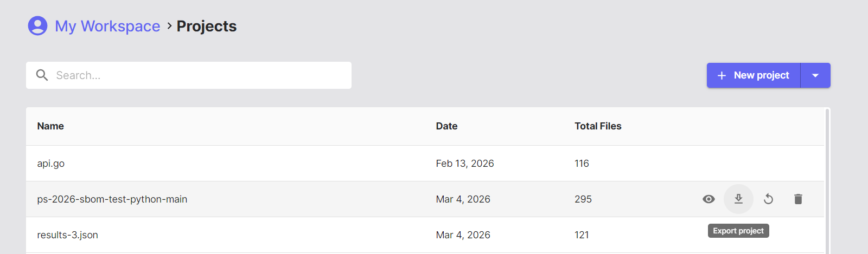Expand the New project dropdown arrow
The height and width of the screenshot is (254, 868).
click(815, 75)
